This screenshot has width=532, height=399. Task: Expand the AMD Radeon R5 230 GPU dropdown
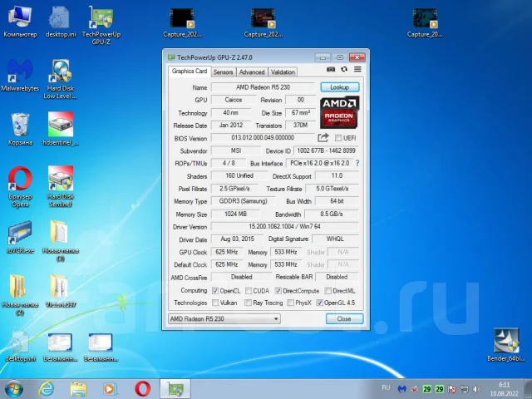coord(224,319)
